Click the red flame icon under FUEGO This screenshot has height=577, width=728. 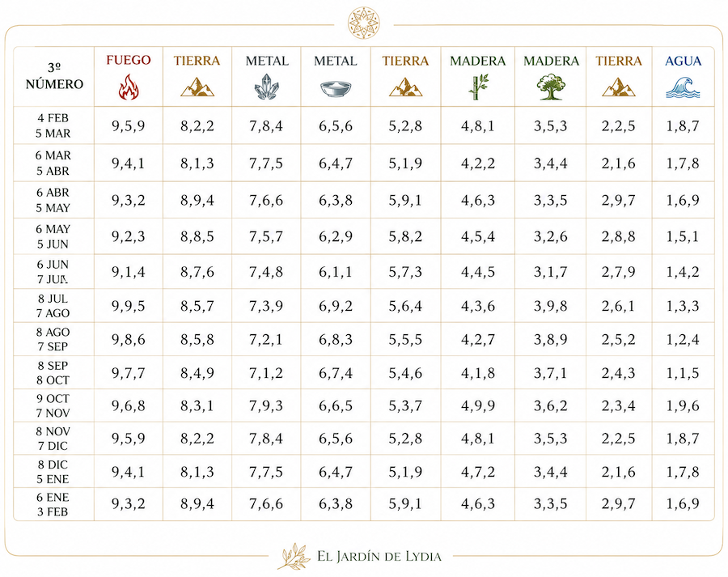point(129,87)
